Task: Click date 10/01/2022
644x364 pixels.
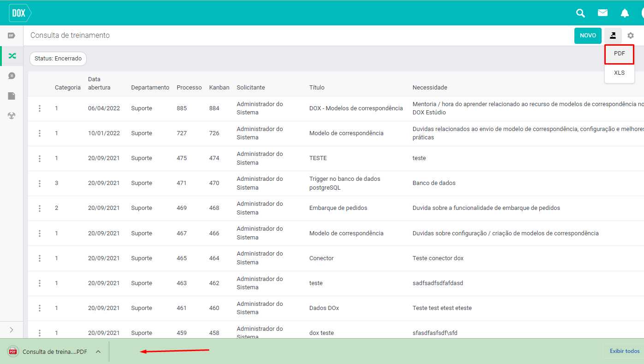Action: pyautogui.click(x=104, y=133)
